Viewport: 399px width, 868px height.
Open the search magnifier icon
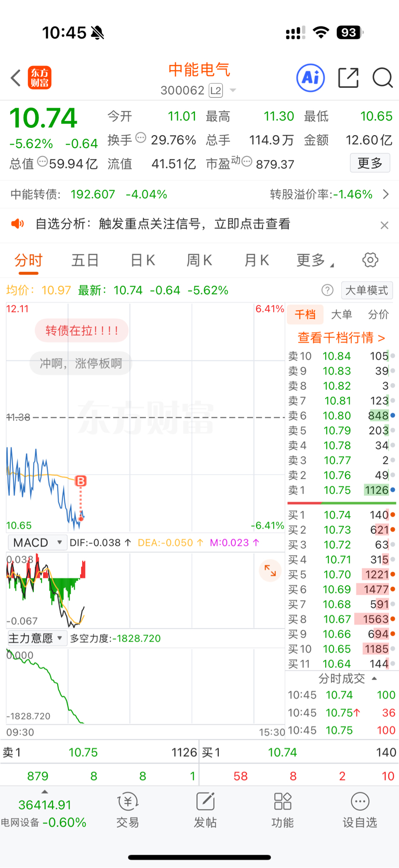(x=382, y=78)
